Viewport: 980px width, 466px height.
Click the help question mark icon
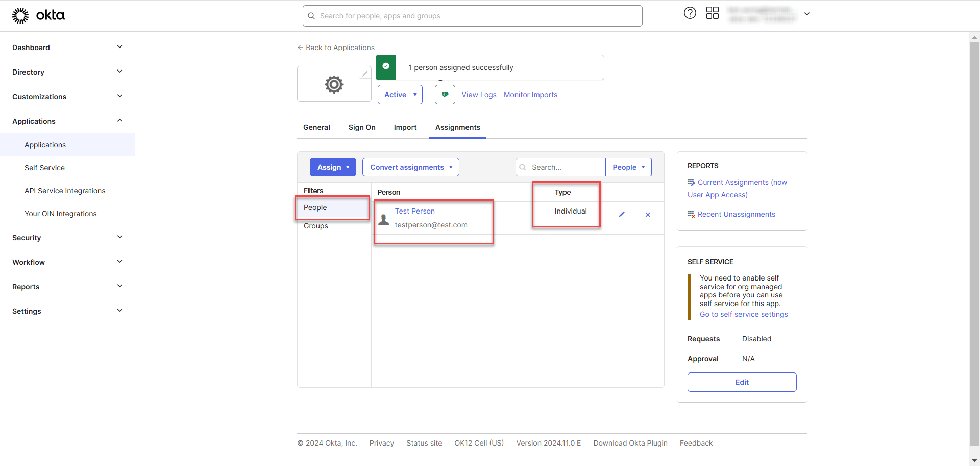click(x=690, y=13)
